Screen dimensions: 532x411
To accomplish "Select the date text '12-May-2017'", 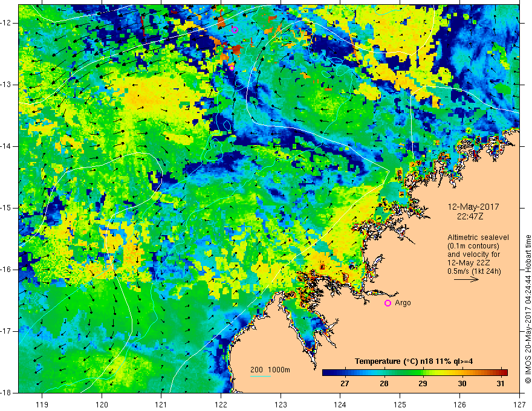I will pos(473,207).
